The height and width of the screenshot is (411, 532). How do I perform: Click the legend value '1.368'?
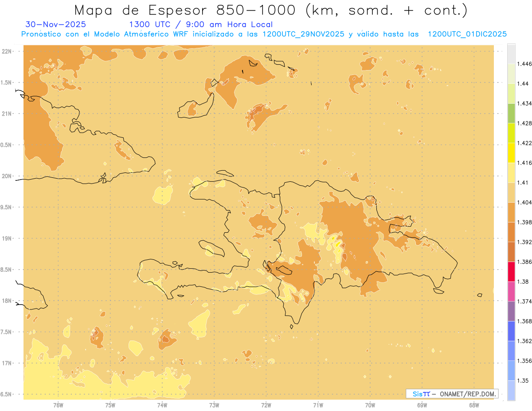pos(524,321)
